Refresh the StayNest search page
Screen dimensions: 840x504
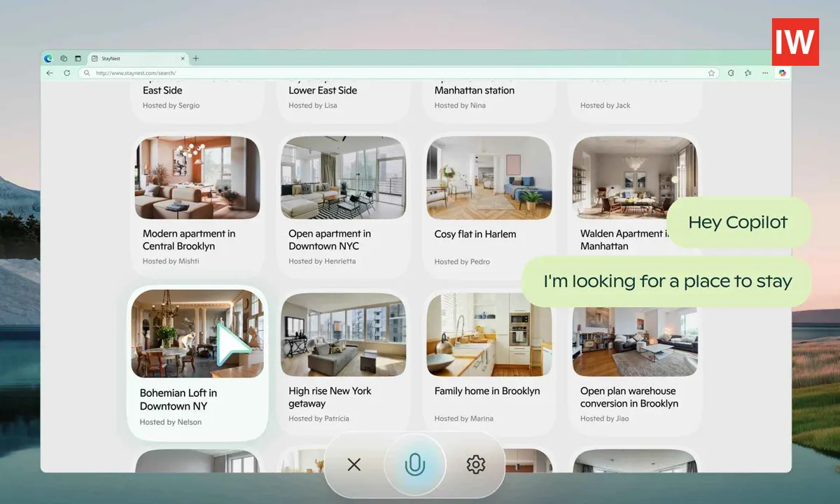tap(66, 73)
